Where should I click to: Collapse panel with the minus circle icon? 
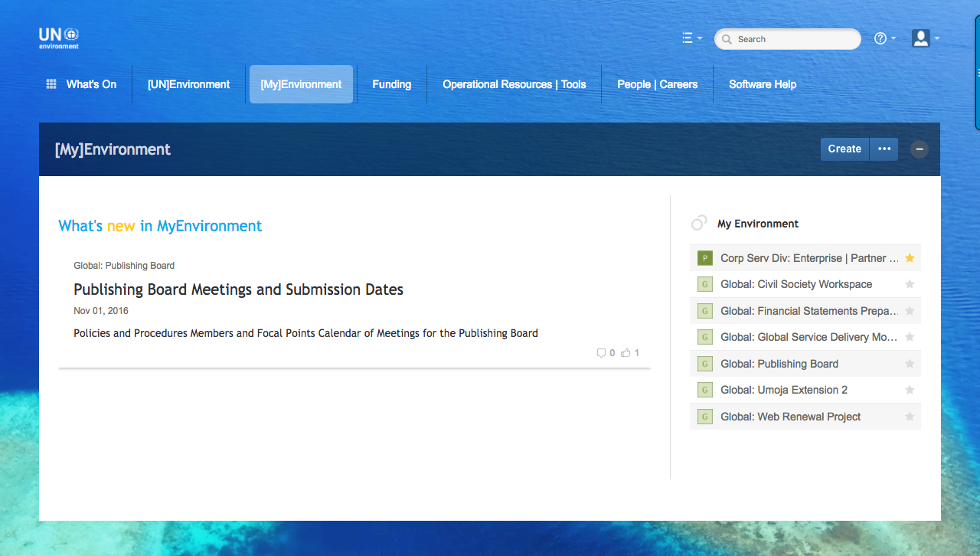pyautogui.click(x=920, y=149)
